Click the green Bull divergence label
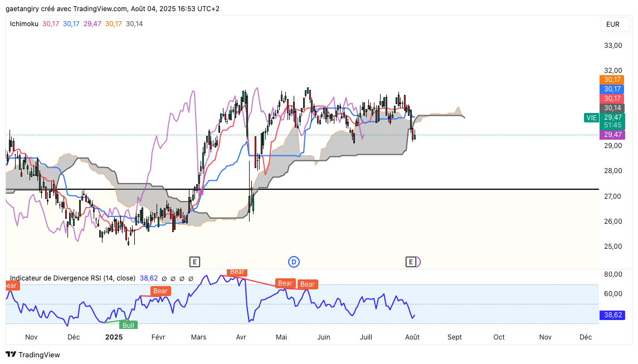The width and height of the screenshot is (638, 364). (128, 325)
